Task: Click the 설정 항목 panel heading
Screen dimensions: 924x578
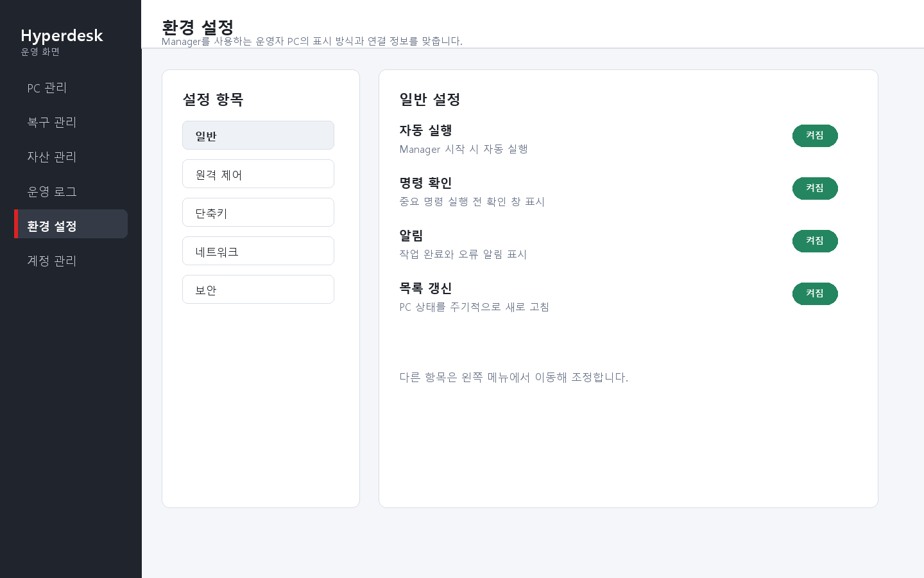Action: click(x=213, y=100)
